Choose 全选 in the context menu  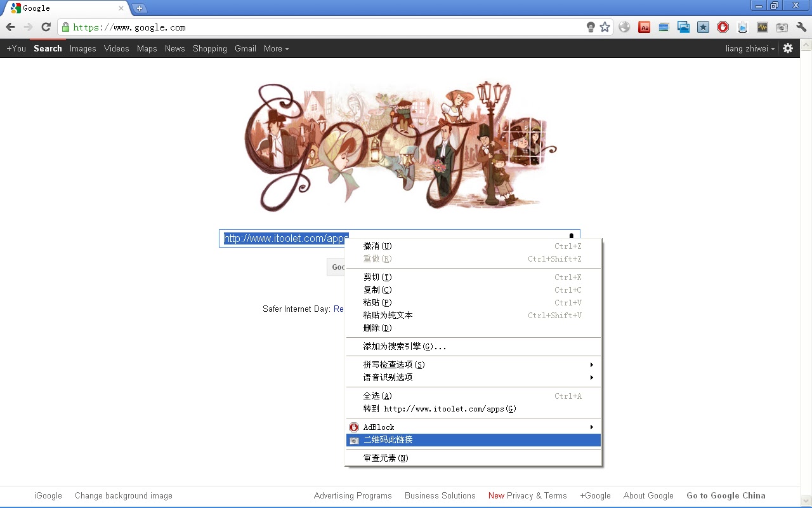click(473, 396)
